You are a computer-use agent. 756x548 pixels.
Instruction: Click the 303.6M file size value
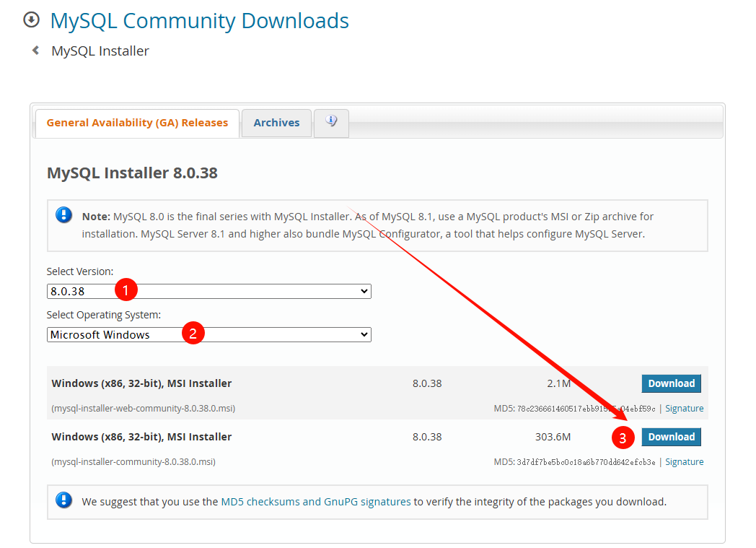coord(553,437)
